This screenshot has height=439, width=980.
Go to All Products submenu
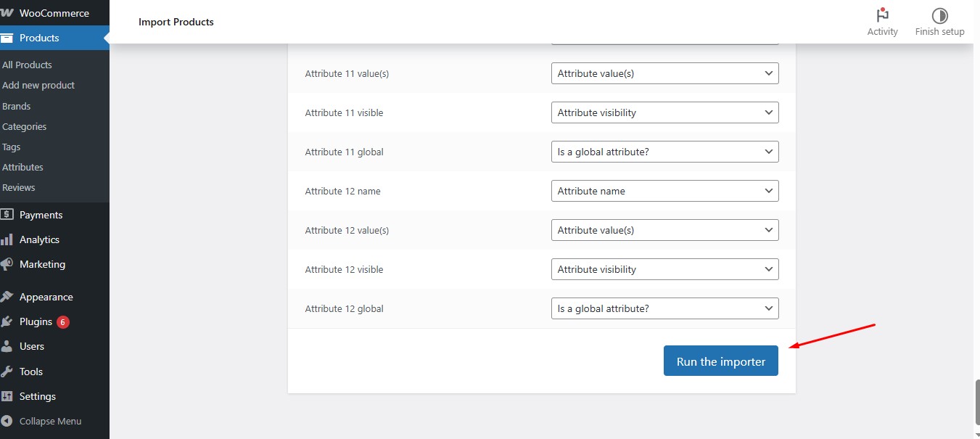(x=28, y=65)
